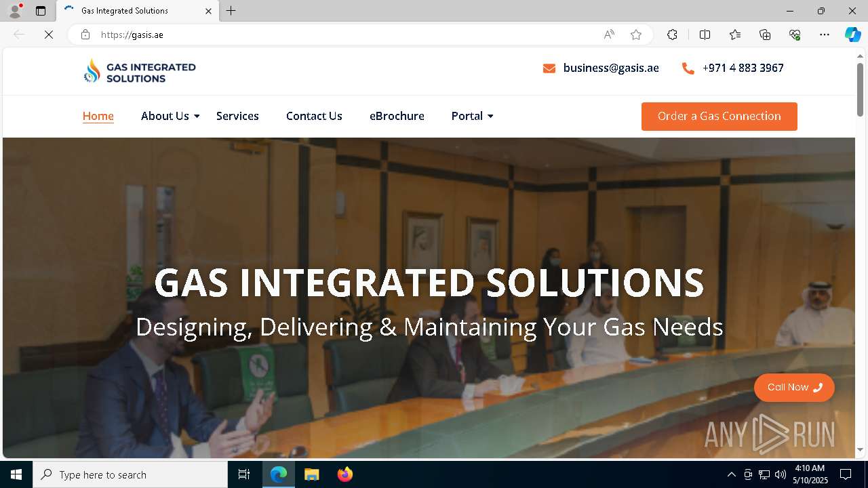View site information lock icon
The width and height of the screenshot is (868, 488).
[85, 35]
